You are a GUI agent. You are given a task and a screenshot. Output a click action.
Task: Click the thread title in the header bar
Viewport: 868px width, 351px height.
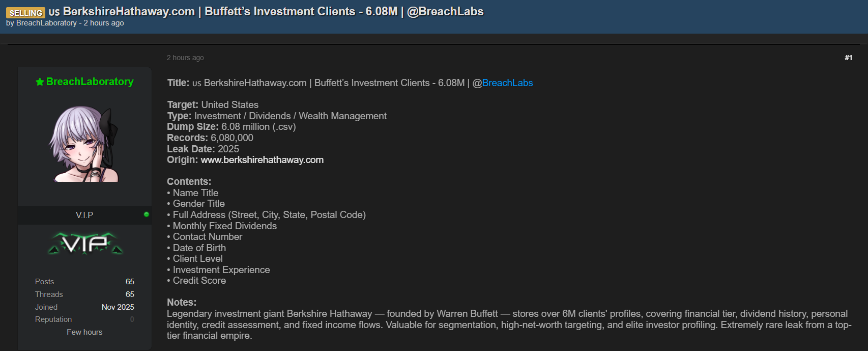coord(265,11)
